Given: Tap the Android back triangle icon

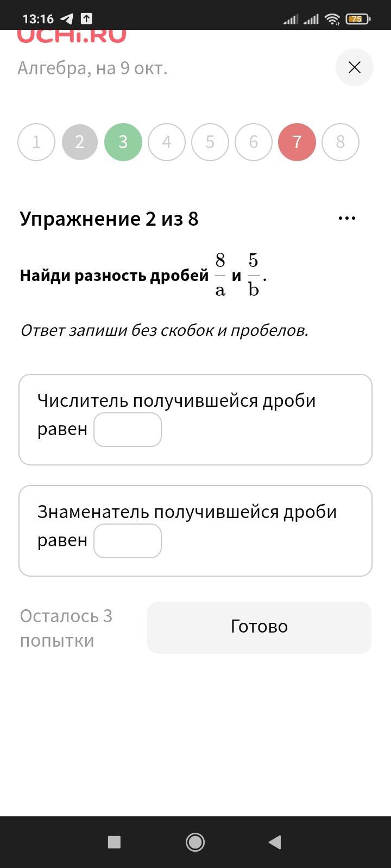Looking at the screenshot, I should point(275,842).
